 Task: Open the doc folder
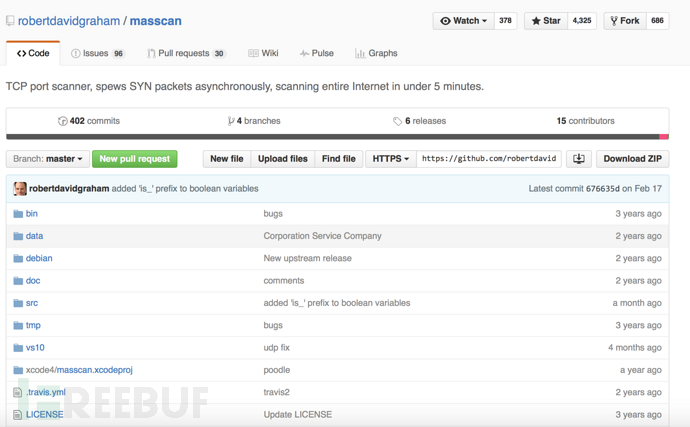tap(33, 281)
